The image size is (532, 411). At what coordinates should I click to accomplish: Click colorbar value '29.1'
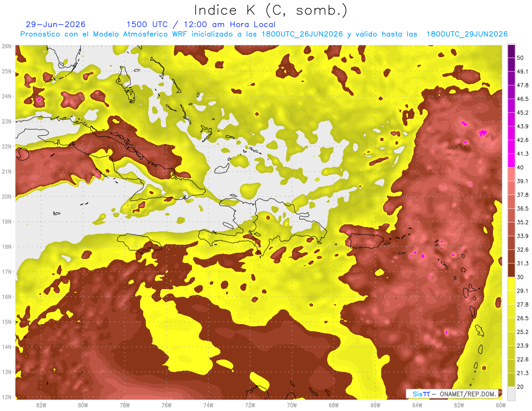click(522, 290)
